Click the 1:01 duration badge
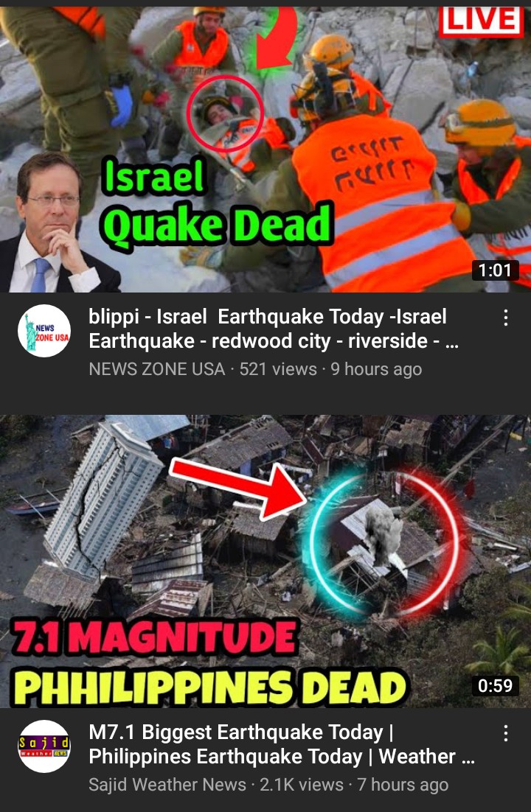 (x=495, y=270)
